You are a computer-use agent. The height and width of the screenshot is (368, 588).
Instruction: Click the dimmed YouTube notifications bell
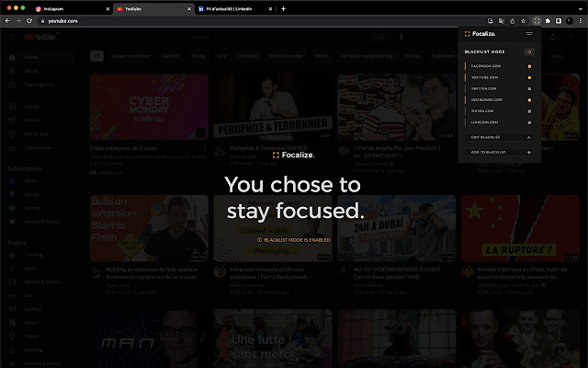(x=552, y=37)
